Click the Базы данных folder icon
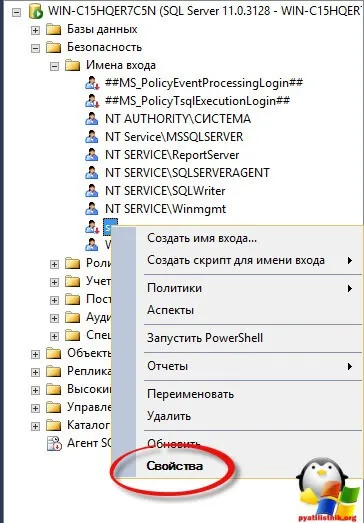 (53, 29)
